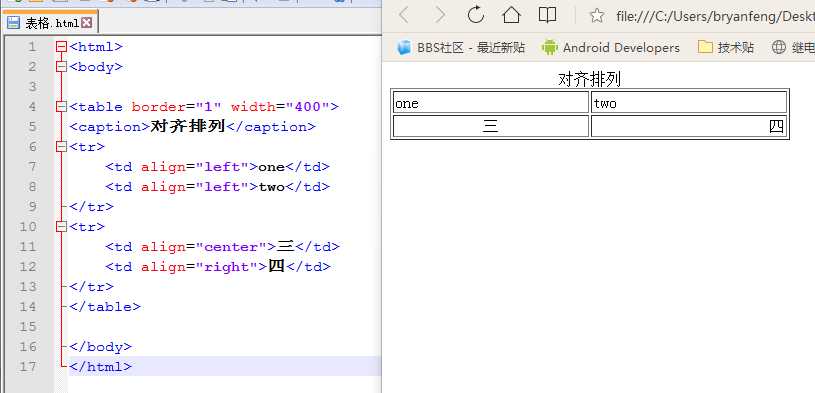The height and width of the screenshot is (393, 815).
Task: Click the </tr> tag on line 13
Action: pyautogui.click(x=91, y=286)
